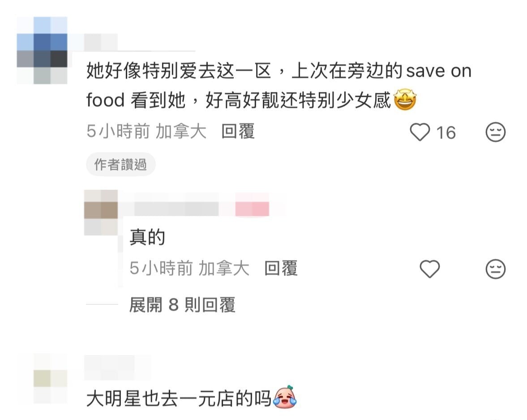Open avatar of 大明星 commenter
Screen dimensions: 527x420
coord(51,378)
